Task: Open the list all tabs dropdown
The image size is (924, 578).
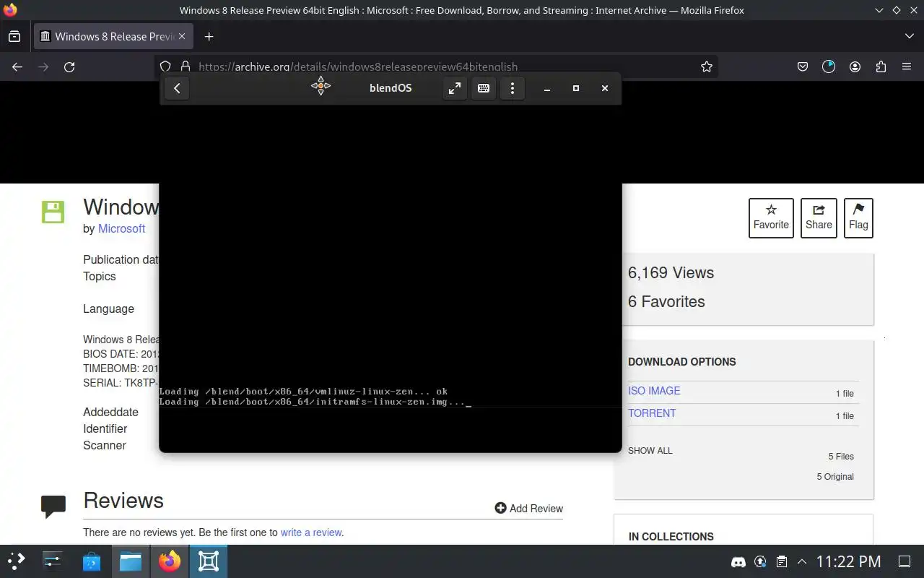Action: pyautogui.click(x=909, y=36)
